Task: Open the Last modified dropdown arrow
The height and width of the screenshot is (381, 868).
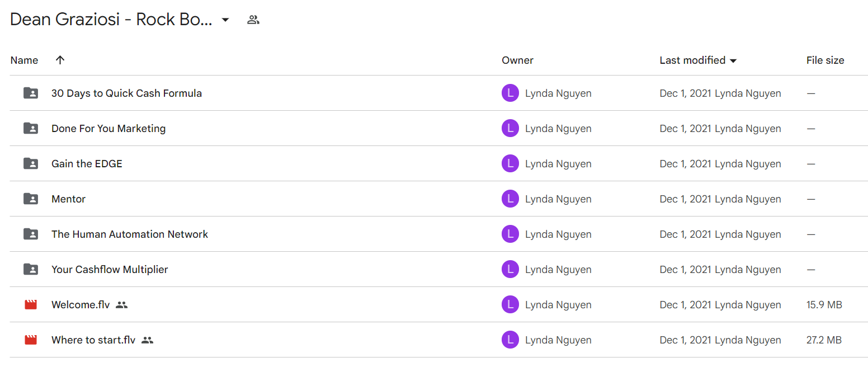Action: pos(733,61)
